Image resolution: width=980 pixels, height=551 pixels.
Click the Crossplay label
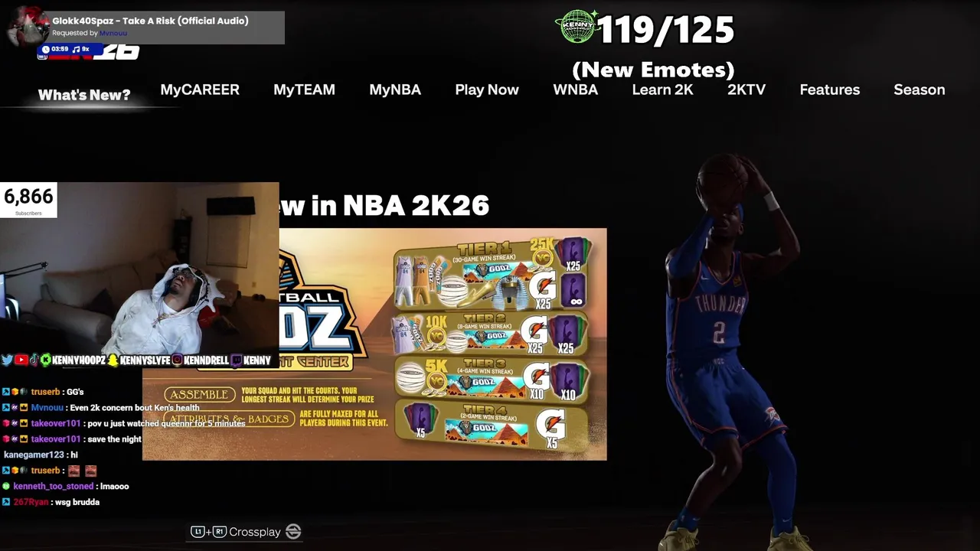coord(255,532)
